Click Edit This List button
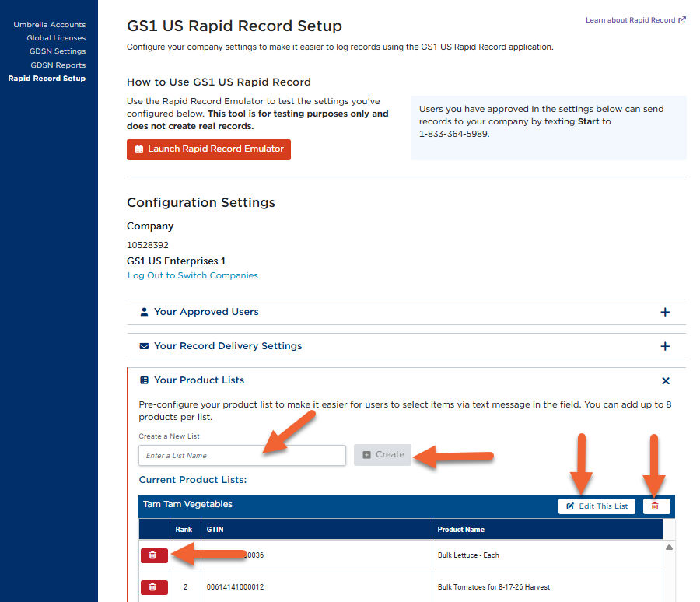Screen dimensions: 700x602 597,506
